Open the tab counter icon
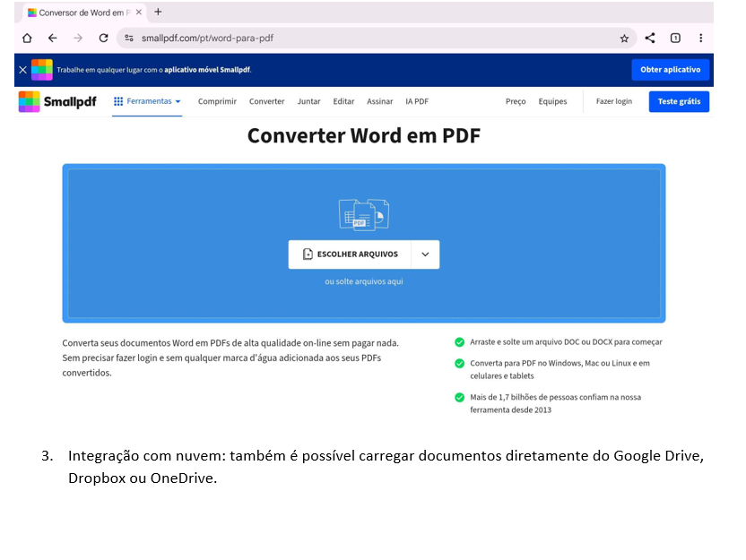 (675, 39)
